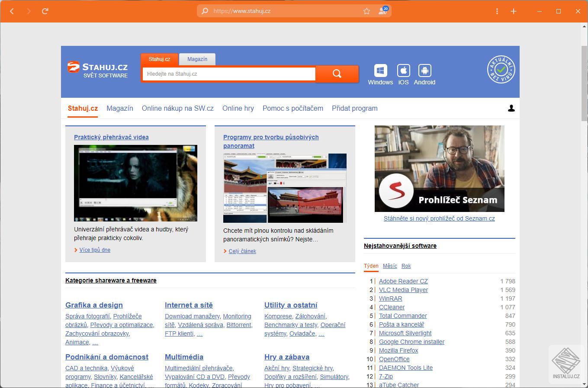588x388 pixels.
Task: Open the 'Adobe Reader CZ' download link
Action: (403, 281)
